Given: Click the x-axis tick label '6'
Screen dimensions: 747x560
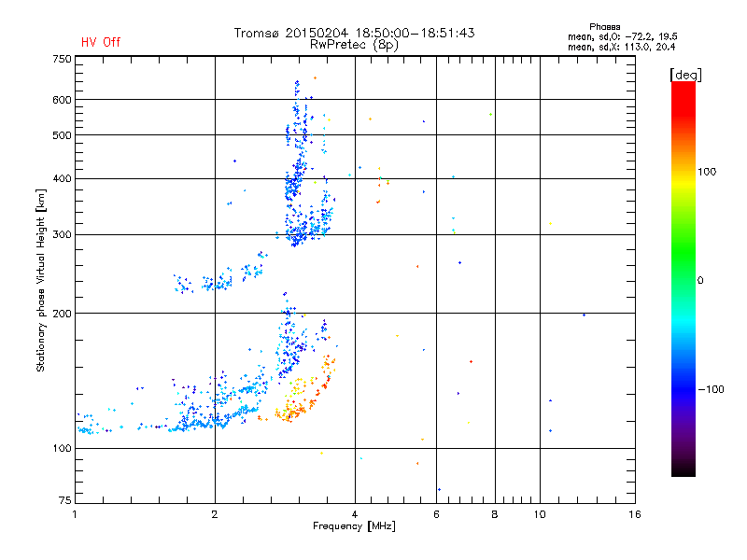Looking at the screenshot, I should [436, 514].
